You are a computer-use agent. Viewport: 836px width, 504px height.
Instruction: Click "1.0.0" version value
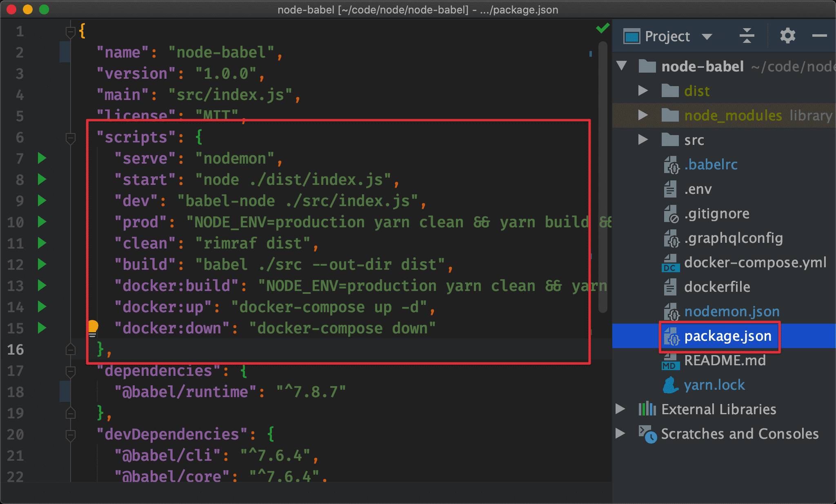click(226, 73)
